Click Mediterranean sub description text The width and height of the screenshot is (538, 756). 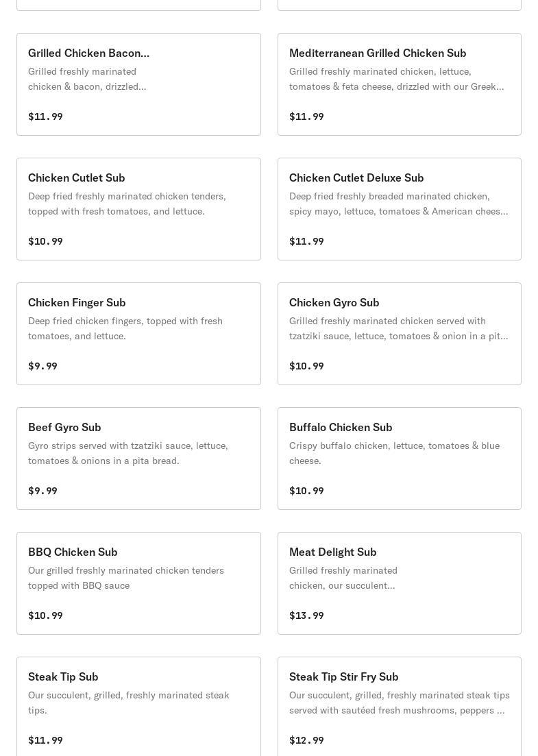[396, 79]
